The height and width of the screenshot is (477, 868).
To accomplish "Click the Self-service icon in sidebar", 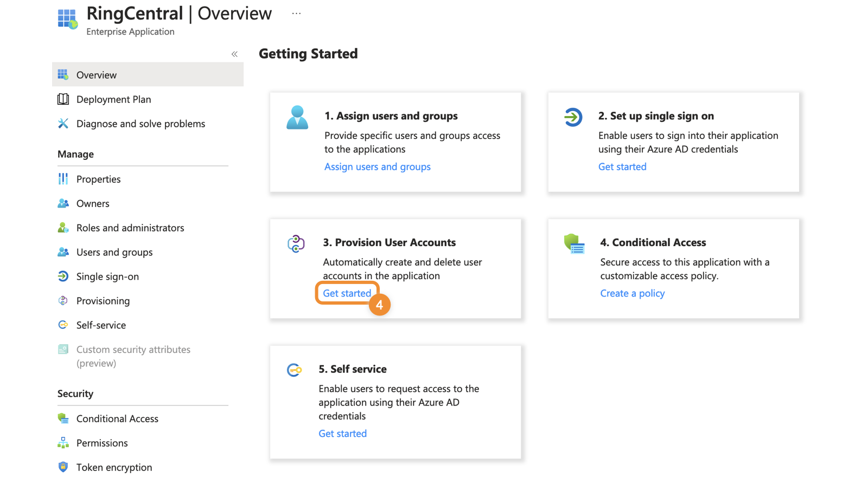I will click(x=63, y=325).
